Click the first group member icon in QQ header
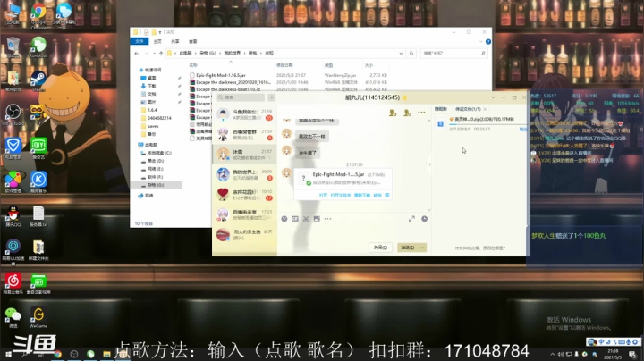Image resolution: width=644 pixels, height=361 pixels. [x=393, y=113]
